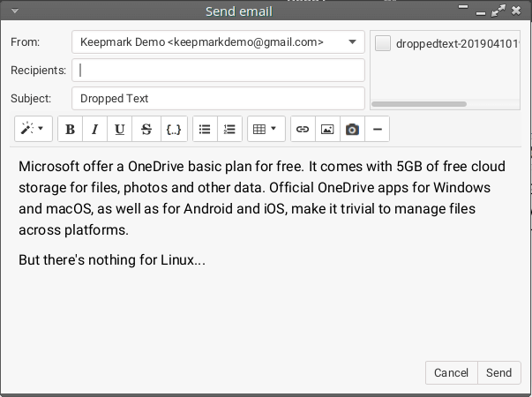Insert a code block
Viewport: 532px width, 397px height.
[173, 129]
